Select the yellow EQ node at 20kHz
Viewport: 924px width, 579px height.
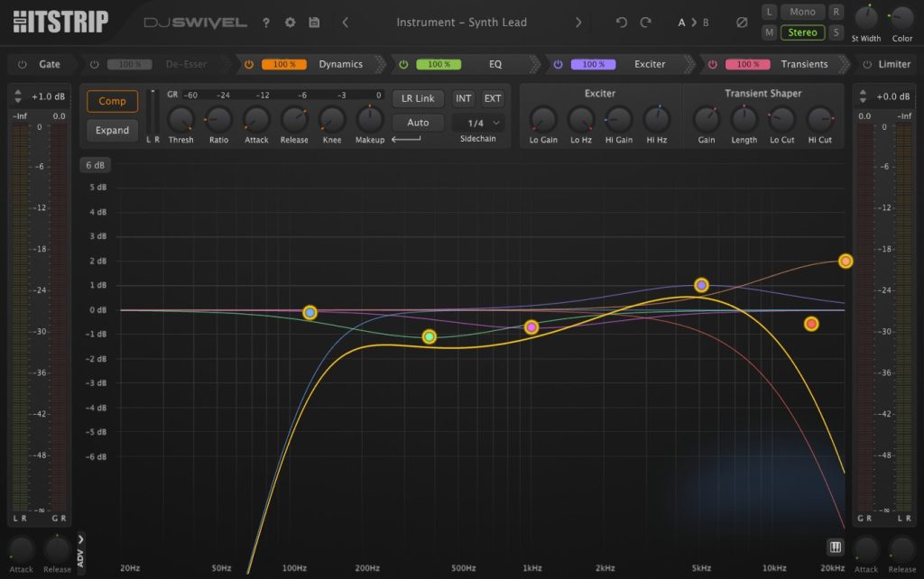pos(845,262)
